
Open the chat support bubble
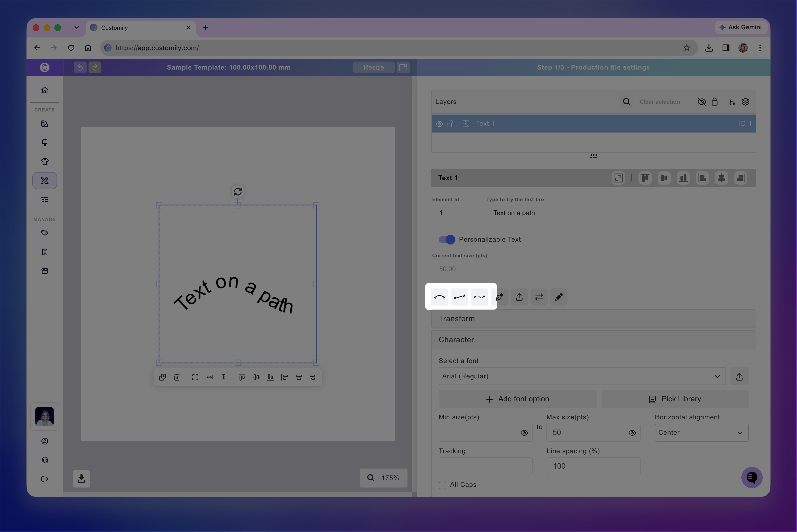tap(752, 478)
